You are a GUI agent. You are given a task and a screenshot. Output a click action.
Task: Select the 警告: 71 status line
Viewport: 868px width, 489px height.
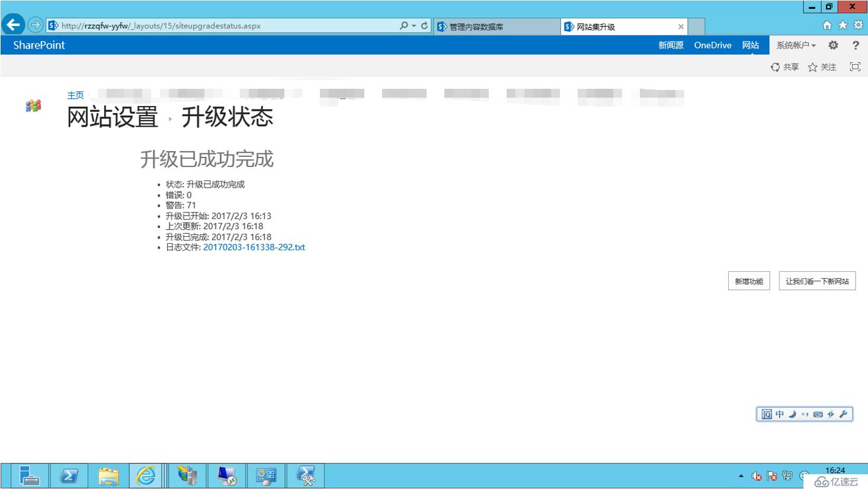[x=181, y=205]
